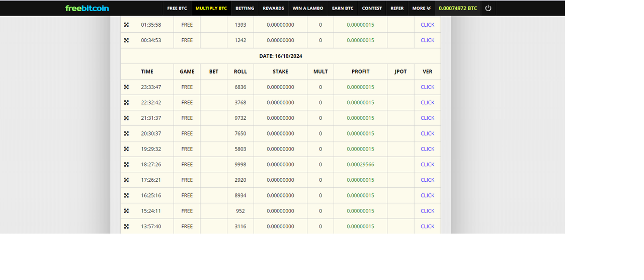Click the roll value 8934

point(240,195)
